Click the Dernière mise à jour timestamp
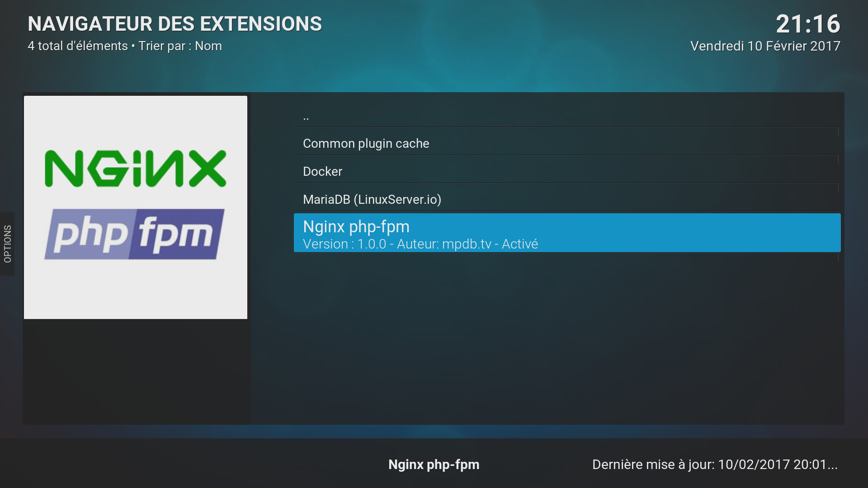Screen dimensions: 868x488 point(714,465)
